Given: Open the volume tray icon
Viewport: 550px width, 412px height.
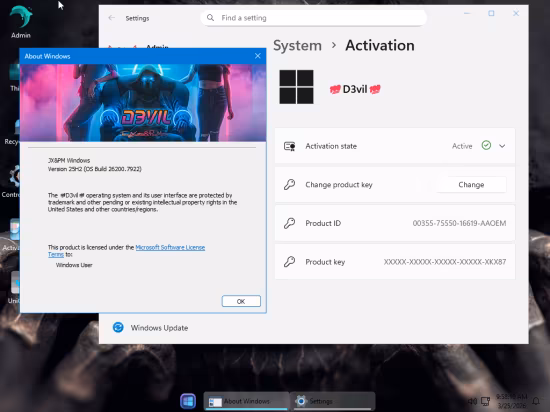Looking at the screenshot, I should click(x=472, y=401).
